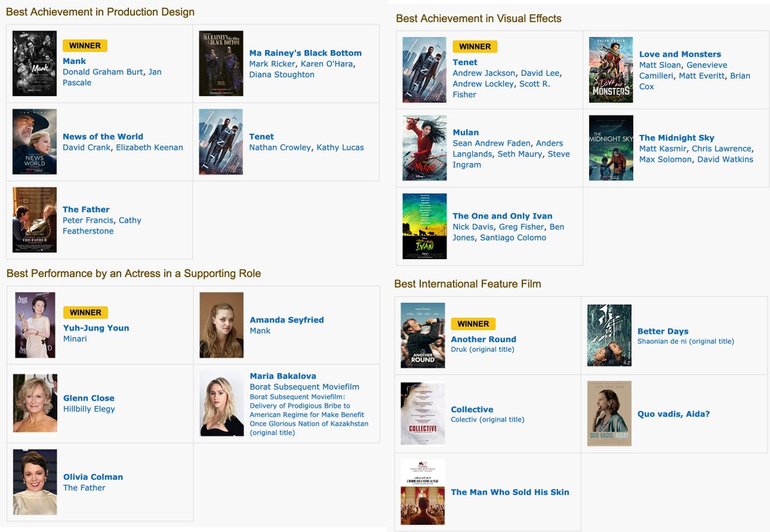Open Ma Rainey's Black Bottom title link
This screenshot has height=532, width=770.
(x=305, y=53)
